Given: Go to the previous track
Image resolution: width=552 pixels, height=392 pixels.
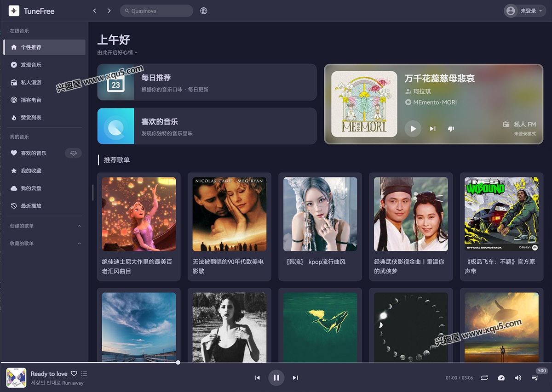Looking at the screenshot, I should pos(257,378).
